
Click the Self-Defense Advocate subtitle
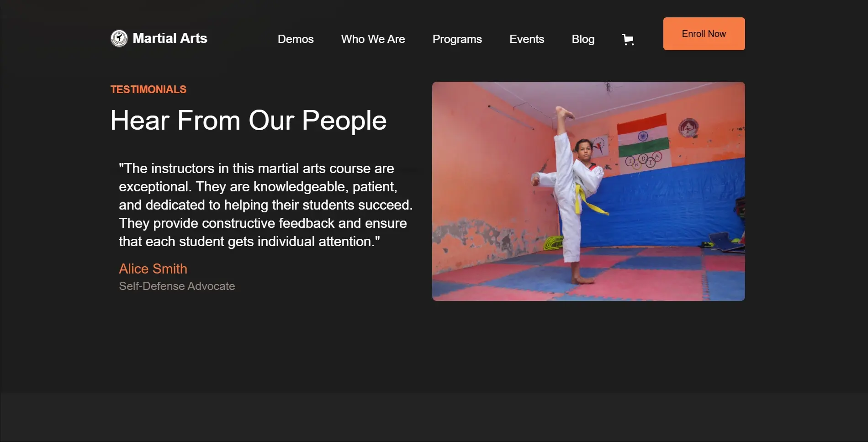(x=177, y=286)
